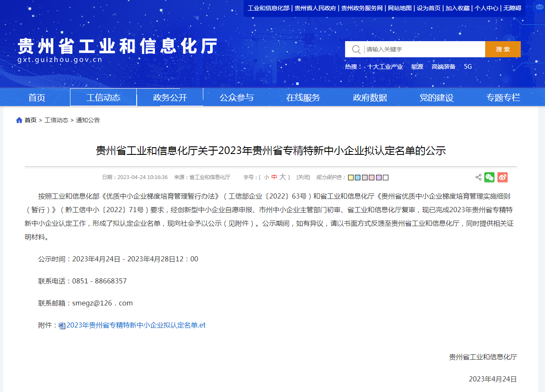Click 通知公告 in the breadcrumb
The width and height of the screenshot is (545, 392).
tap(88, 120)
